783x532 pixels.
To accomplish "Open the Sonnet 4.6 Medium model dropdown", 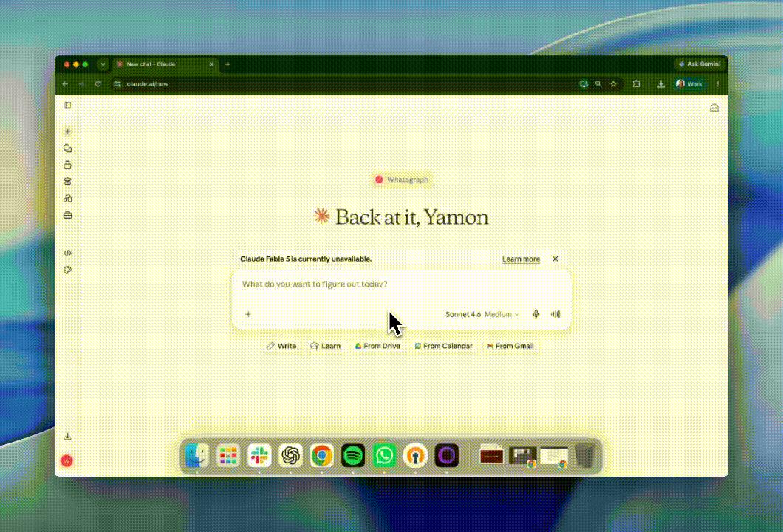I will point(482,314).
